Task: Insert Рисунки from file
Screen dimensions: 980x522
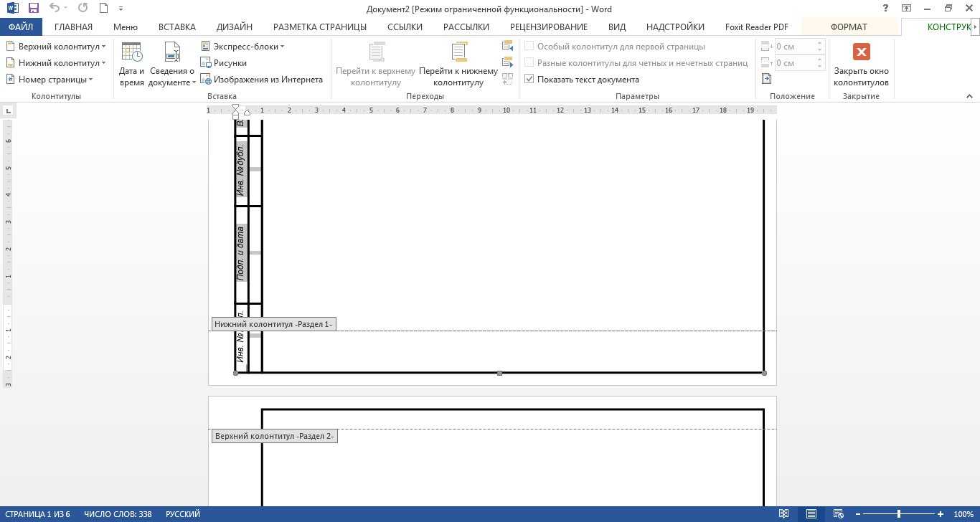Action: 223,63
